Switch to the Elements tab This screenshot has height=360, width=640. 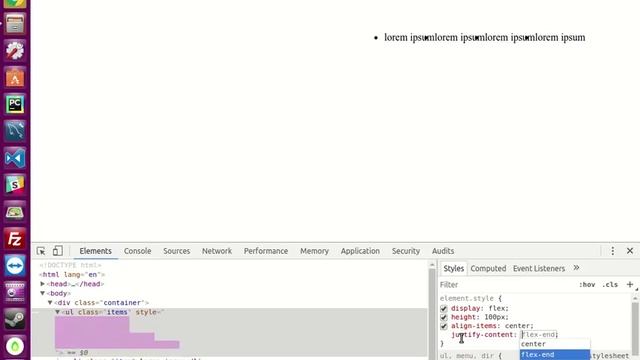tap(96, 251)
